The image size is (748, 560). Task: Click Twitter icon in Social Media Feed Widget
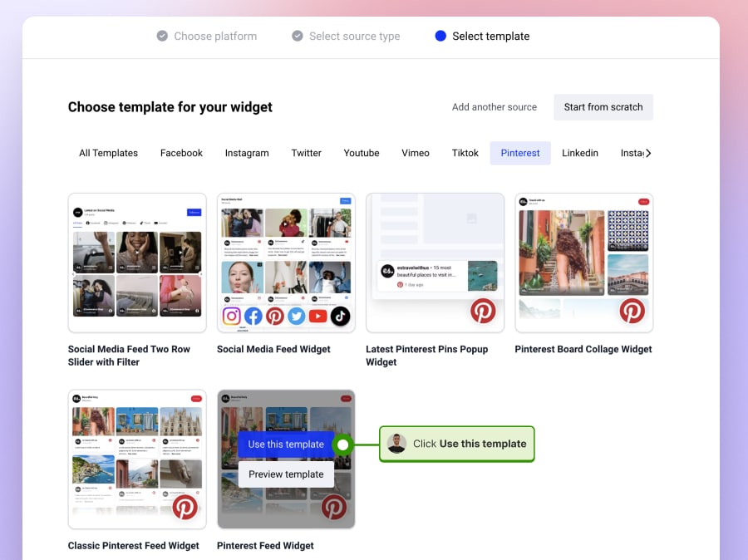(296, 317)
